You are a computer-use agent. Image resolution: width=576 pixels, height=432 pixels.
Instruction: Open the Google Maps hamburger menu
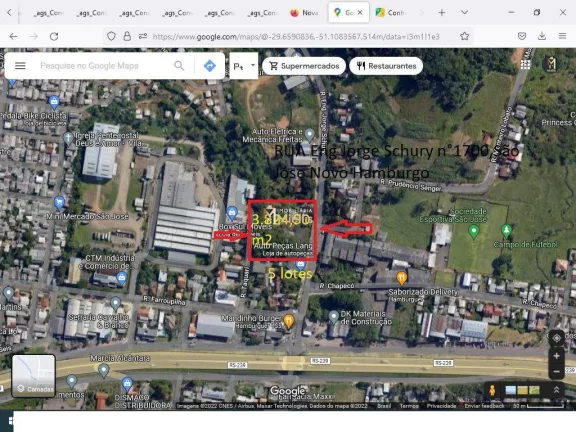coord(20,66)
